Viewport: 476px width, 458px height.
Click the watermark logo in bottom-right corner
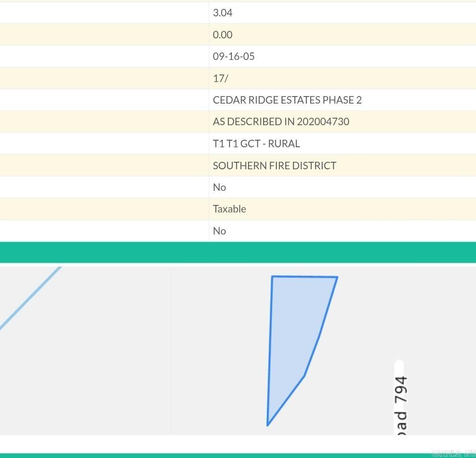pyautogui.click(x=453, y=453)
